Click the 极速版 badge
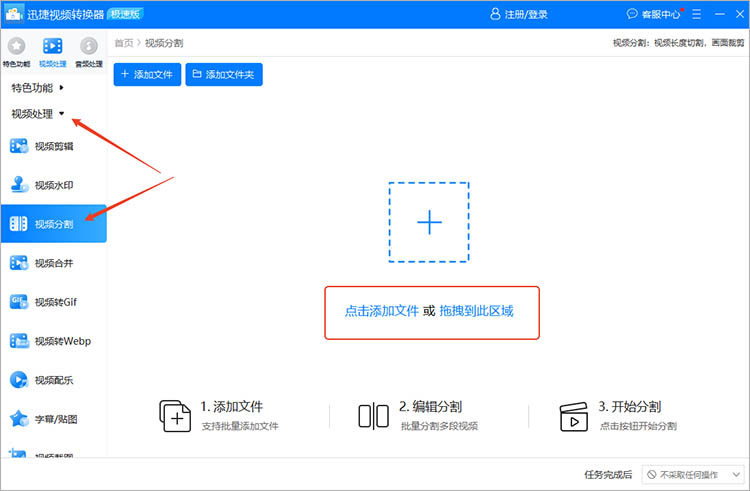Viewport: 750px width, 491px height. pyautogui.click(x=125, y=14)
